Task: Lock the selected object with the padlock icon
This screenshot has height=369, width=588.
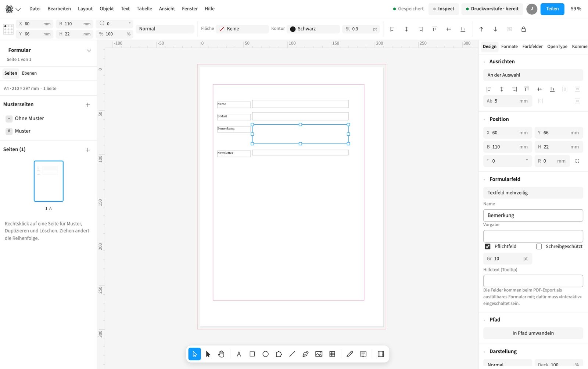Action: pyautogui.click(x=524, y=29)
